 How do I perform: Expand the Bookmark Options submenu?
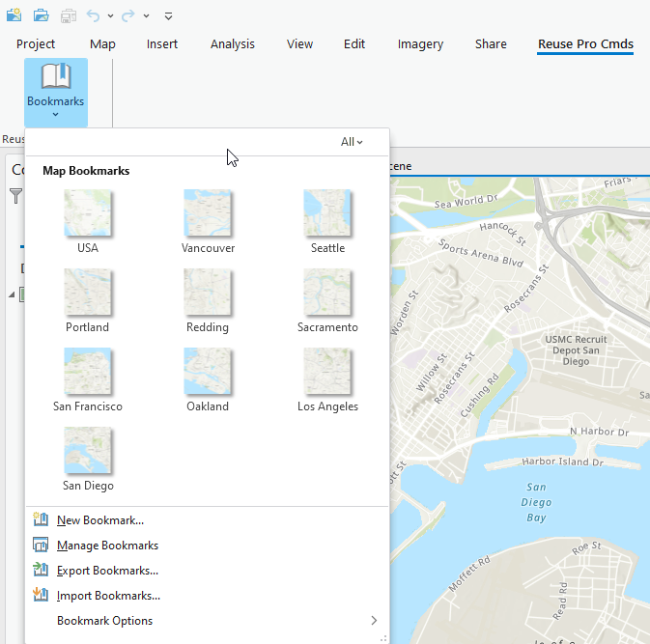pyautogui.click(x=374, y=621)
